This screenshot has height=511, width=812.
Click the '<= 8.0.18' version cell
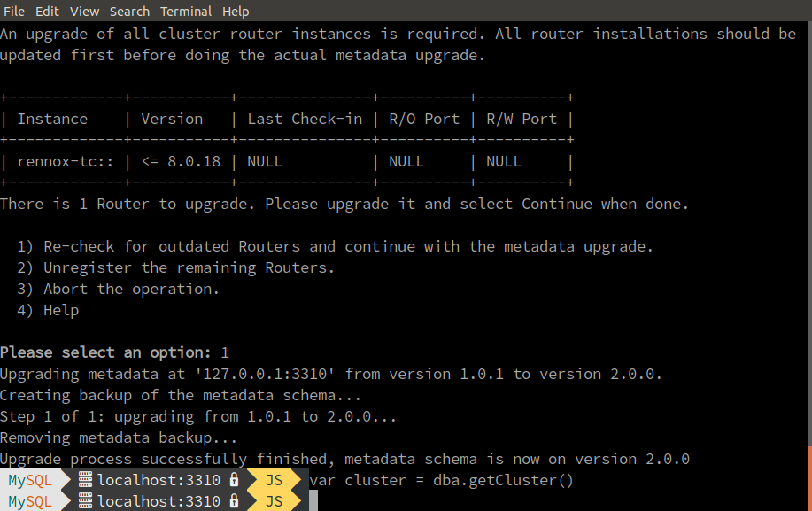click(x=181, y=161)
